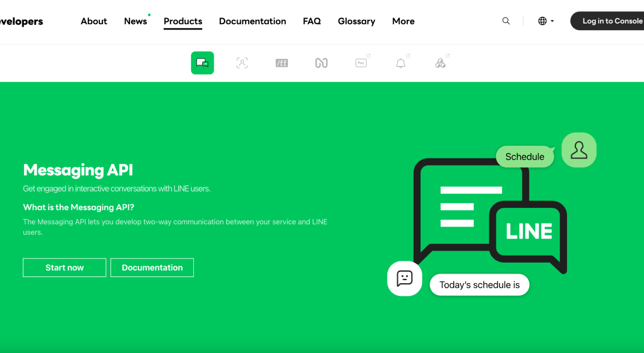Select the Messaging API product icon
Screen dimensions: 644x353
click(x=202, y=63)
